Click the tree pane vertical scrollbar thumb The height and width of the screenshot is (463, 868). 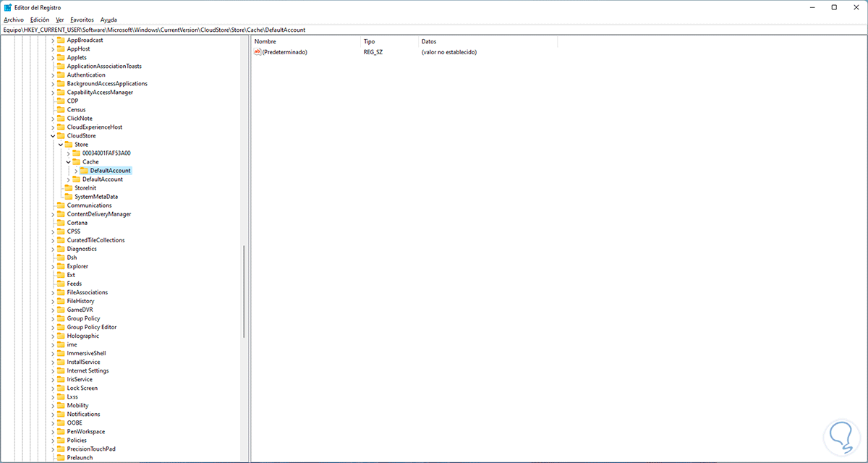(x=244, y=291)
